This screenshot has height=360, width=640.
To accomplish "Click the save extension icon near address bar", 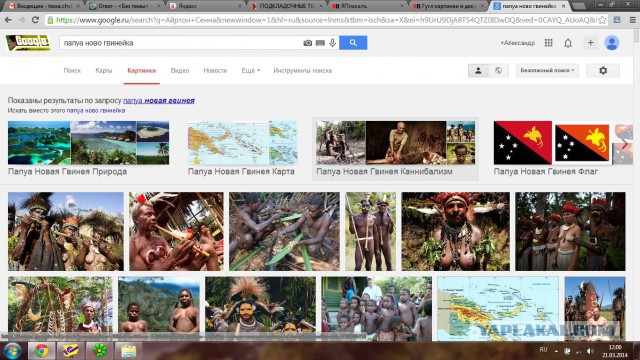I will coord(617,20).
